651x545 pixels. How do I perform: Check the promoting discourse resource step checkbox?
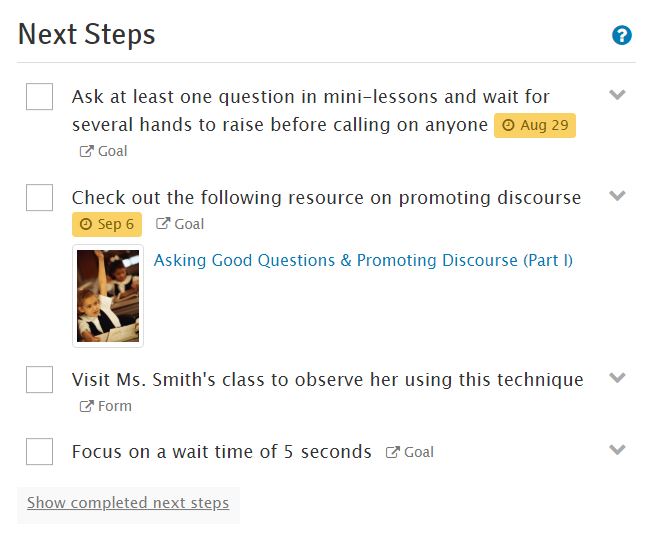click(39, 198)
